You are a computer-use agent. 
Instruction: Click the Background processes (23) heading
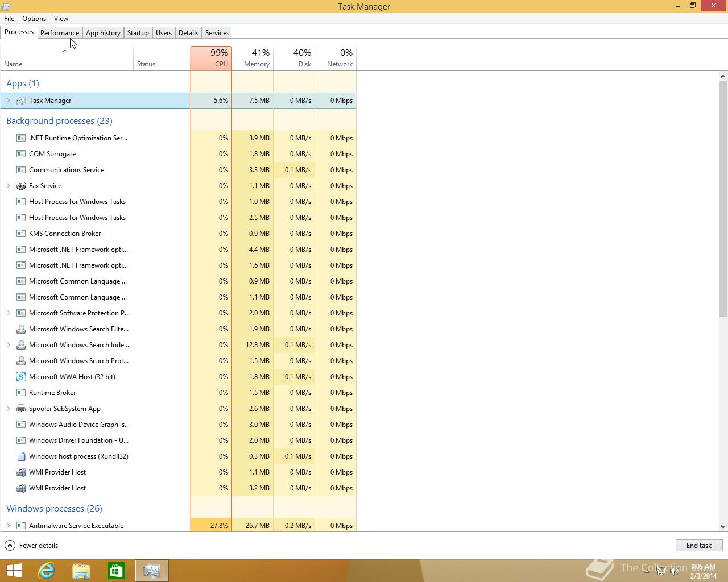tap(59, 121)
